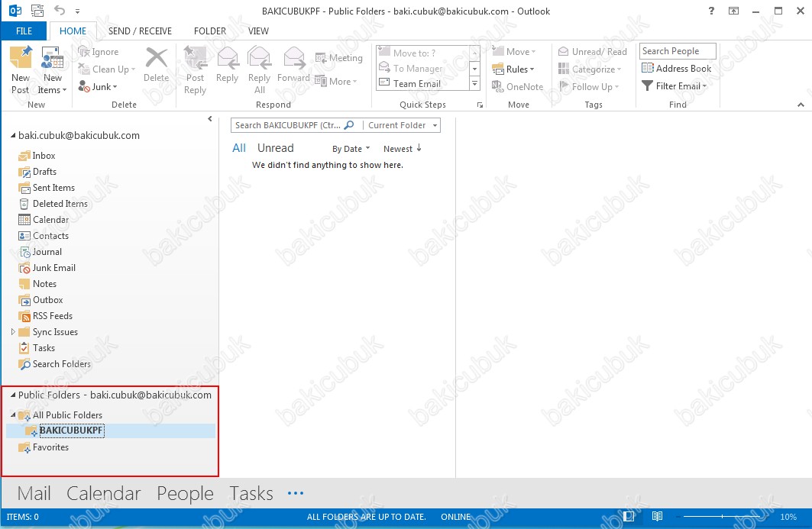Click the Search People field
The height and width of the screenshot is (529, 812).
[678, 51]
